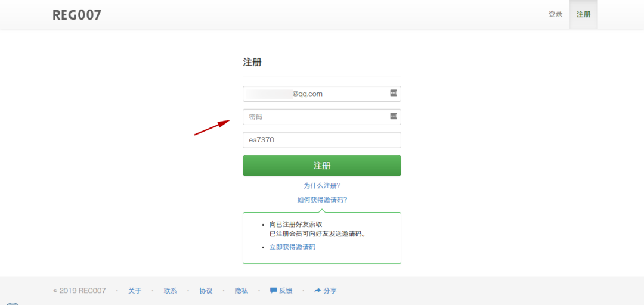Open the 为什么注册? link

click(322, 185)
